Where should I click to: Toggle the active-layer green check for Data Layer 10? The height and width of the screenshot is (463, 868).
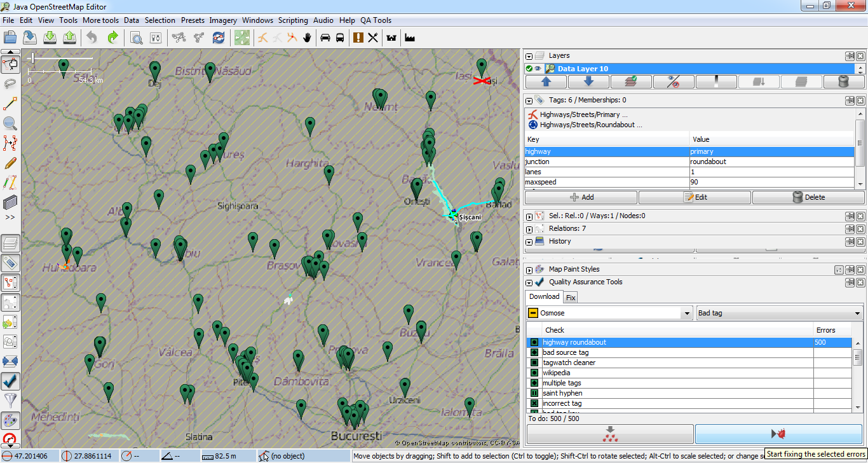[x=529, y=69]
